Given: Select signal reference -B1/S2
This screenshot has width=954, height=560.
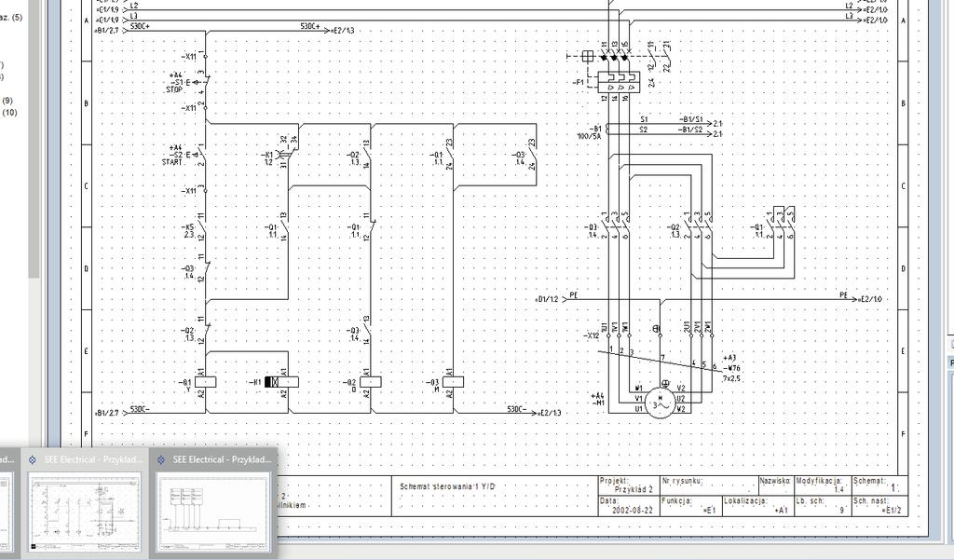Looking at the screenshot, I should tap(691, 129).
